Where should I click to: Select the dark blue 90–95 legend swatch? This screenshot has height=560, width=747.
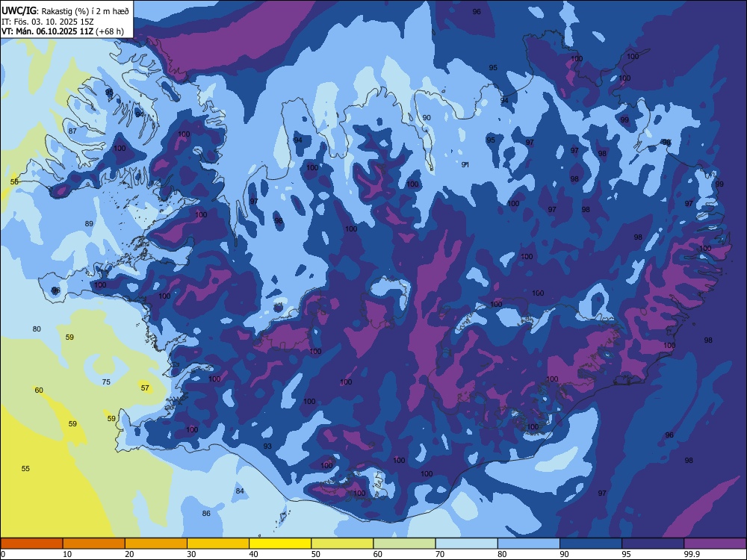[591, 544]
